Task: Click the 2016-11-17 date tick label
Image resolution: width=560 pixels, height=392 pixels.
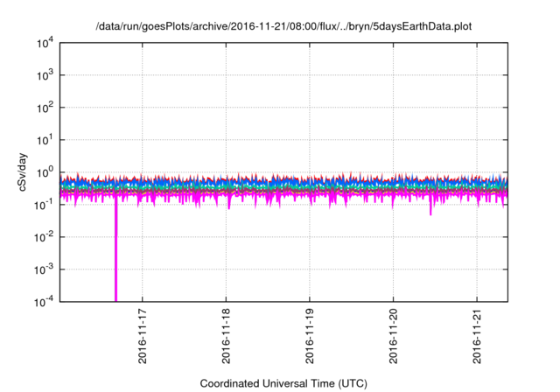Action: pos(142,336)
